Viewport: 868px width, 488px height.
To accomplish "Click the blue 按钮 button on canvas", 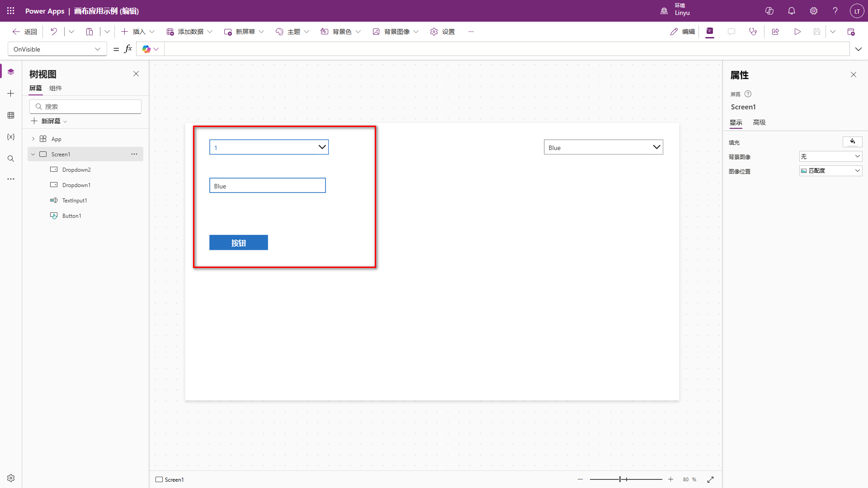I will tap(238, 243).
